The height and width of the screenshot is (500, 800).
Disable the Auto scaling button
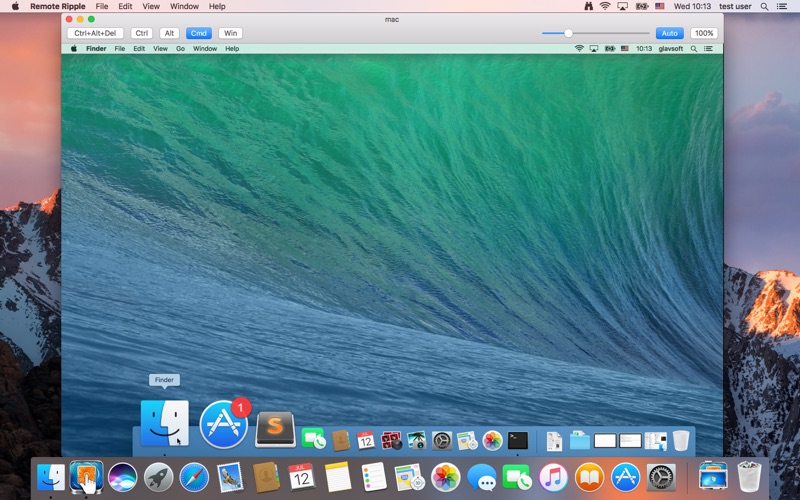pos(669,33)
